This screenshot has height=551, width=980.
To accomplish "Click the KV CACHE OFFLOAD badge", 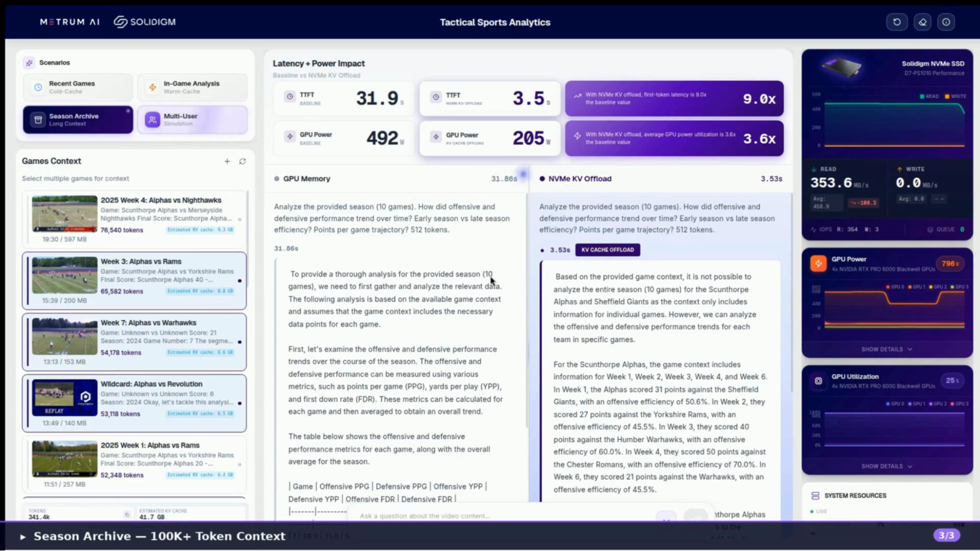I will point(607,250).
